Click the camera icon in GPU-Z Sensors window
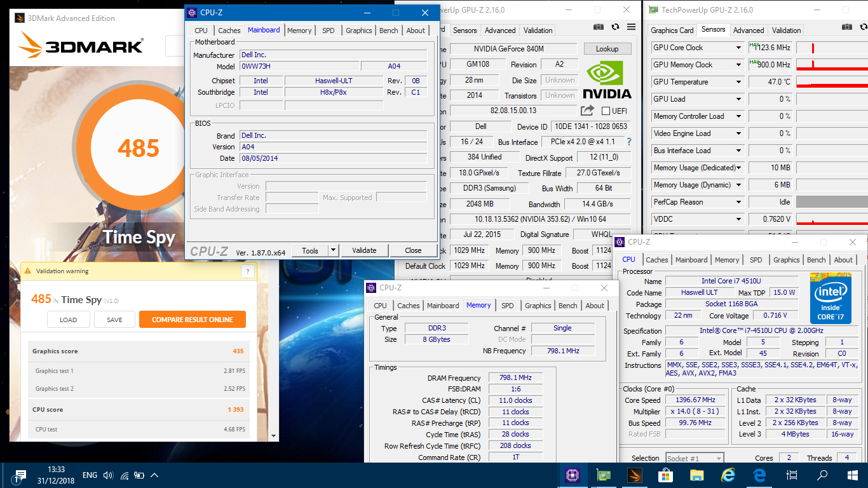Viewport: 868px width, 488px height. [x=846, y=27]
